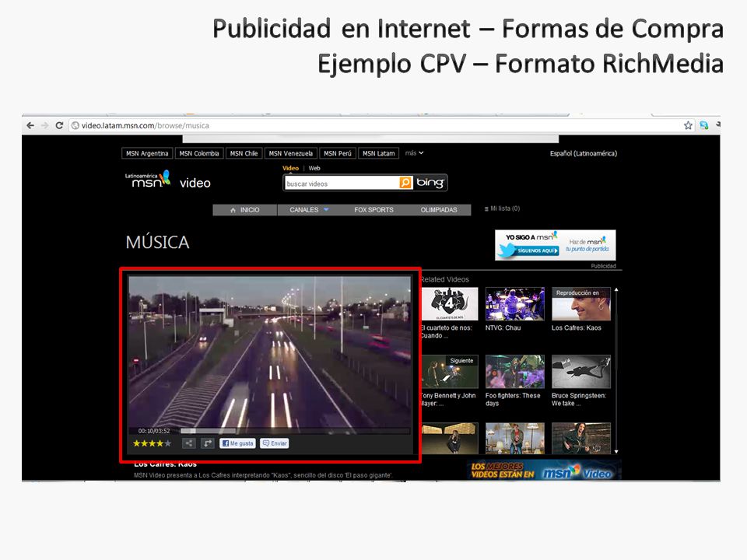Click the 'Related Videos' heading
The image size is (747, 560).
click(444, 279)
